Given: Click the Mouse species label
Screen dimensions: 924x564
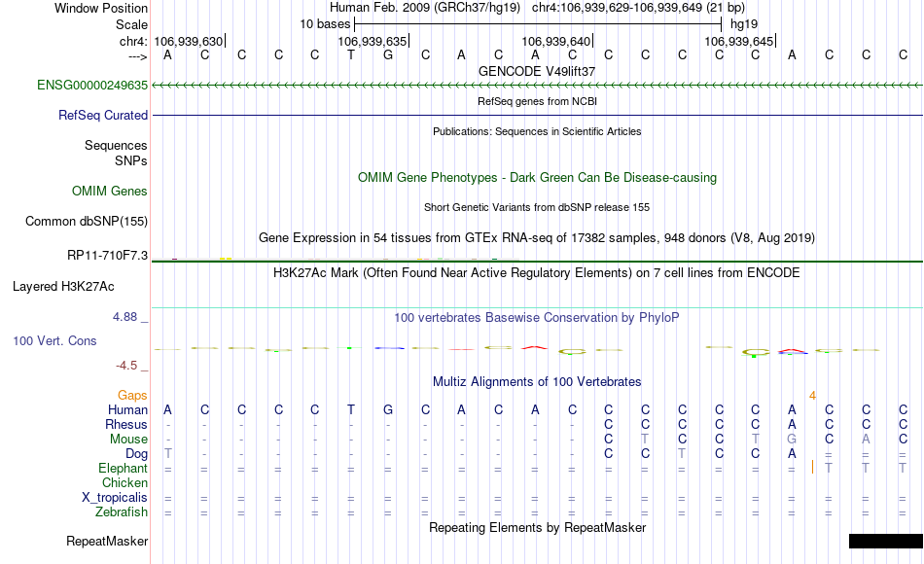Looking at the screenshot, I should 128,440.
